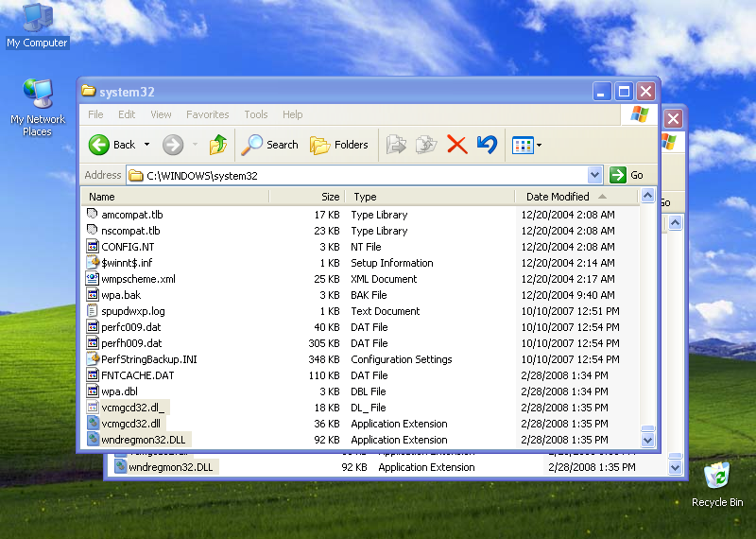This screenshot has height=539, width=756.
Task: Open the File menu
Action: 95,114
